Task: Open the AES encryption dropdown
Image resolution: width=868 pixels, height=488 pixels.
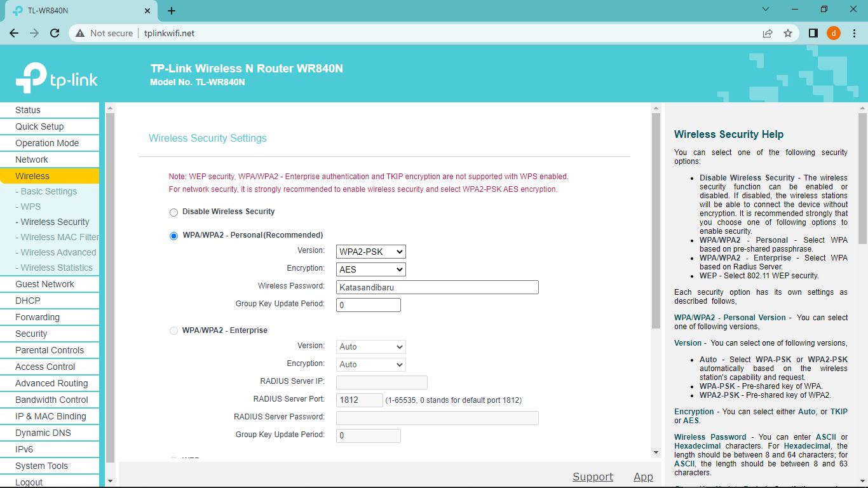Action: tap(371, 269)
